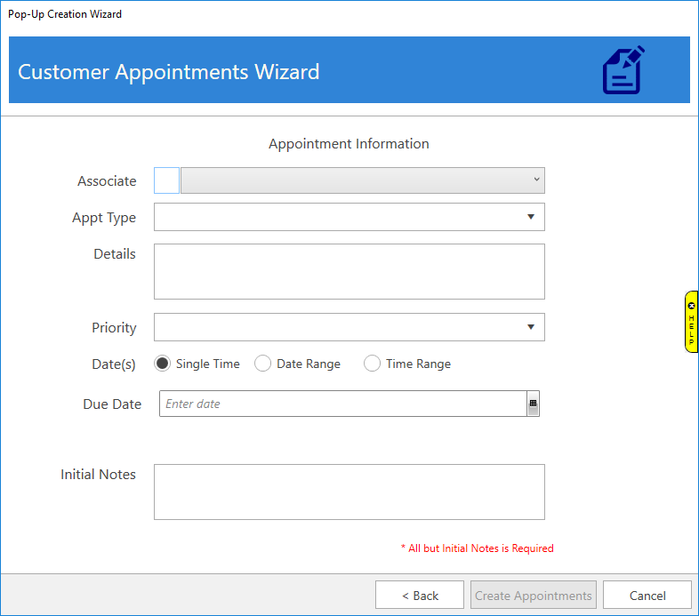
Task: Click the small white box beside Associate
Action: (166, 180)
